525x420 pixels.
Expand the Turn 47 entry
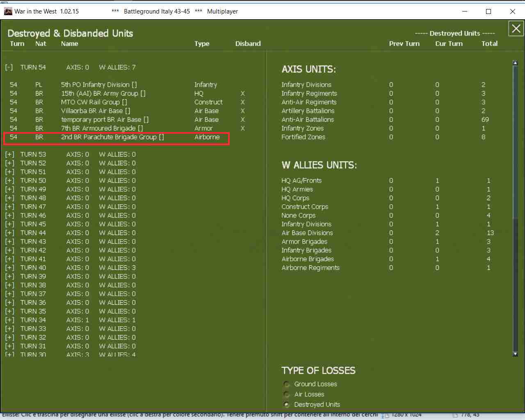coord(9,207)
